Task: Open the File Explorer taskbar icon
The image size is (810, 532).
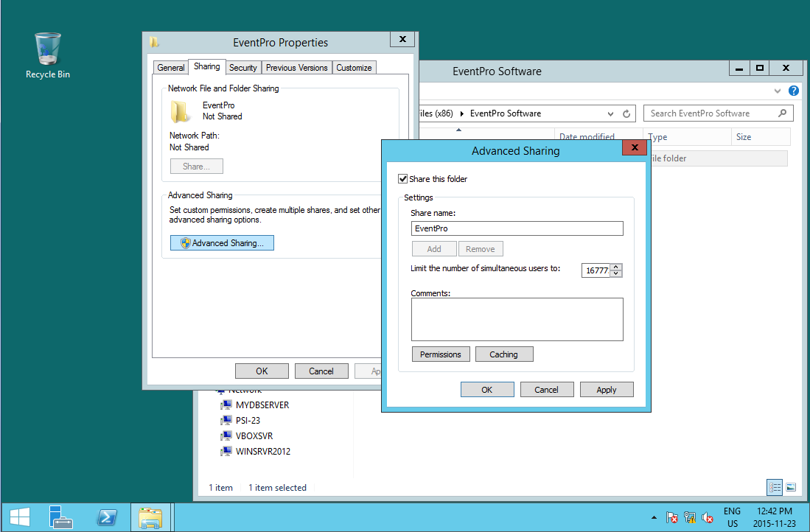Action: coord(150,517)
